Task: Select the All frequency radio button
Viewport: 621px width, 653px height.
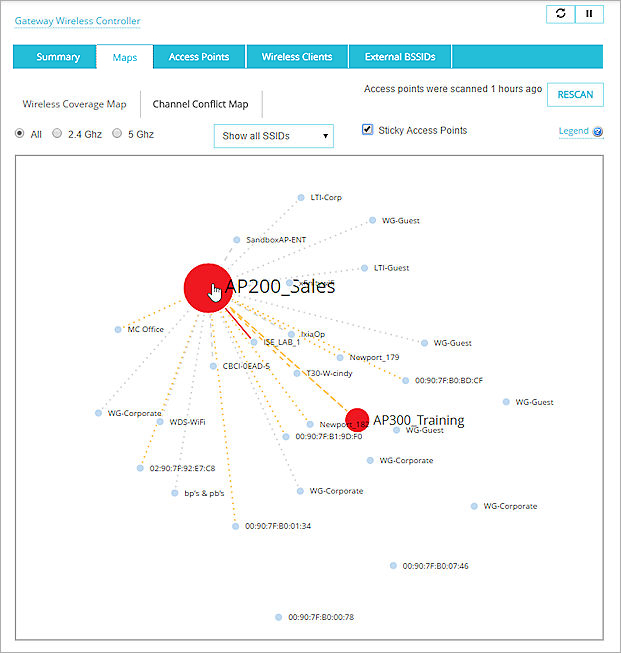Action: click(21, 133)
